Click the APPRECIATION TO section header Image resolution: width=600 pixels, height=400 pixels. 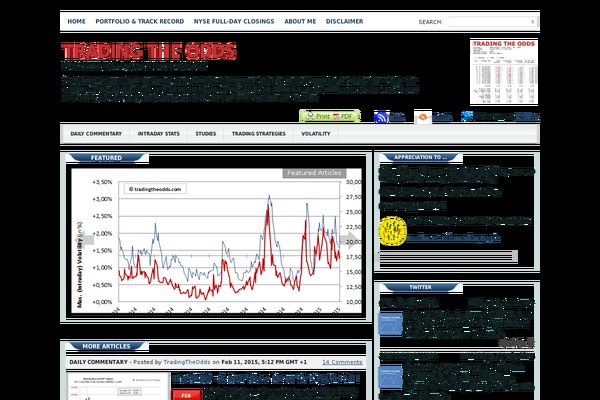coord(421,157)
